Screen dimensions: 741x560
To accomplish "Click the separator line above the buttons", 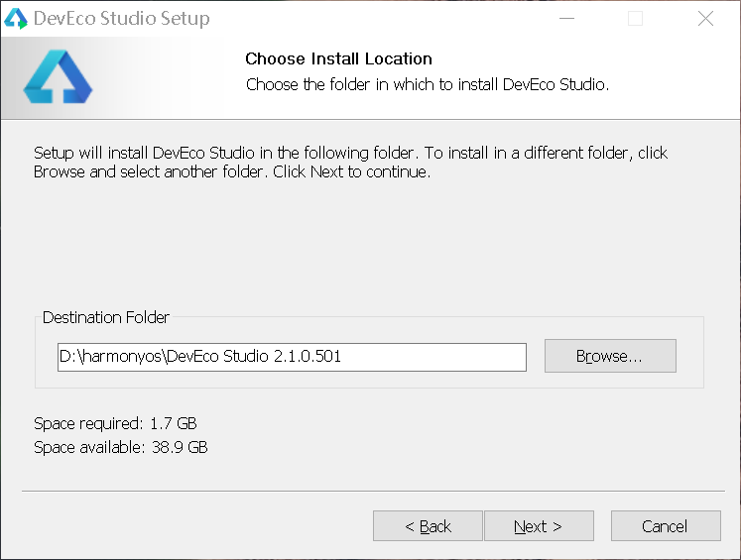I will (369, 491).
